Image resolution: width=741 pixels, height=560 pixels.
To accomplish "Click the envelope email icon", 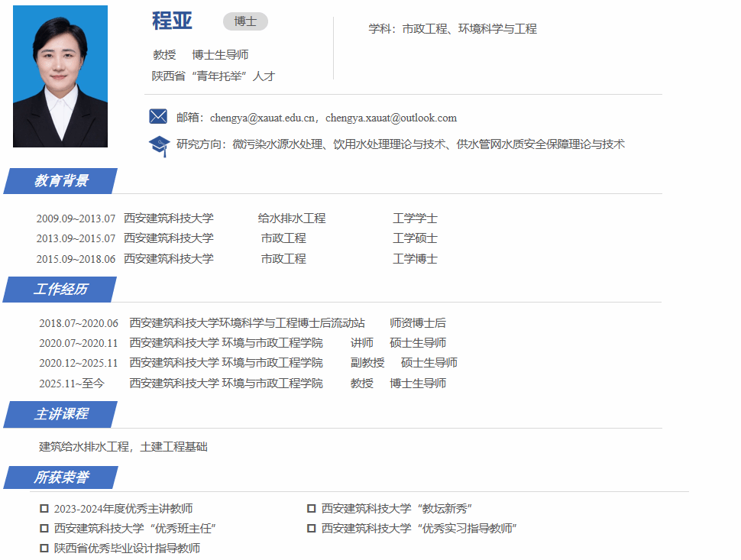I will tap(158, 117).
